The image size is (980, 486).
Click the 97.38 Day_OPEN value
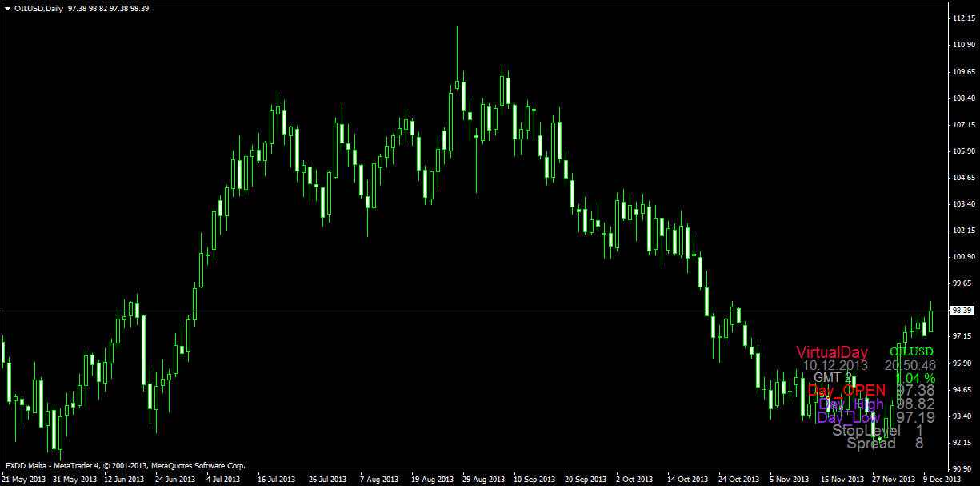915,391
